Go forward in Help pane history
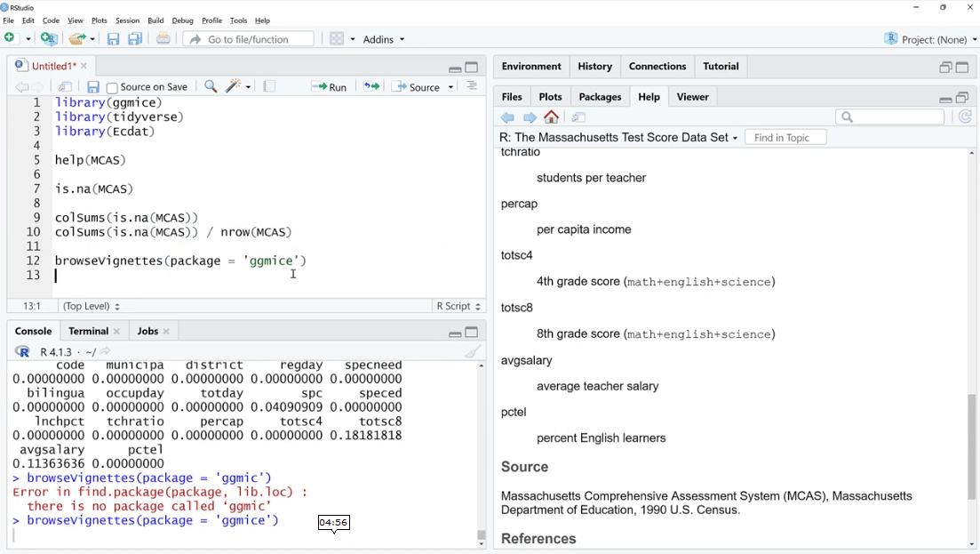 530,117
